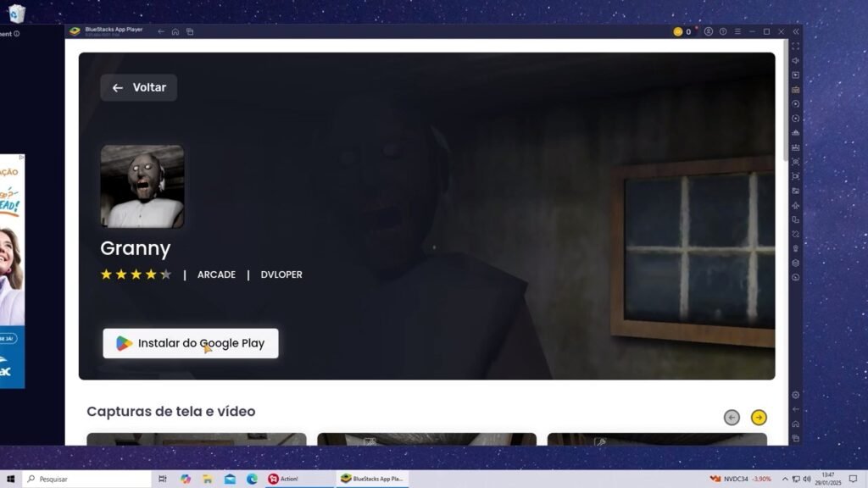Click recent apps icon in side toolbar

coord(795,438)
